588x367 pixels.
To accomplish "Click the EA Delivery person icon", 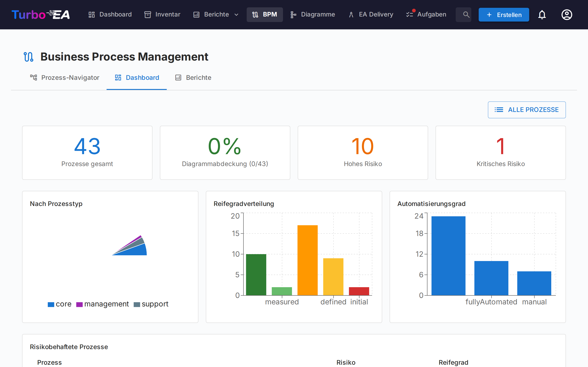I will (351, 14).
